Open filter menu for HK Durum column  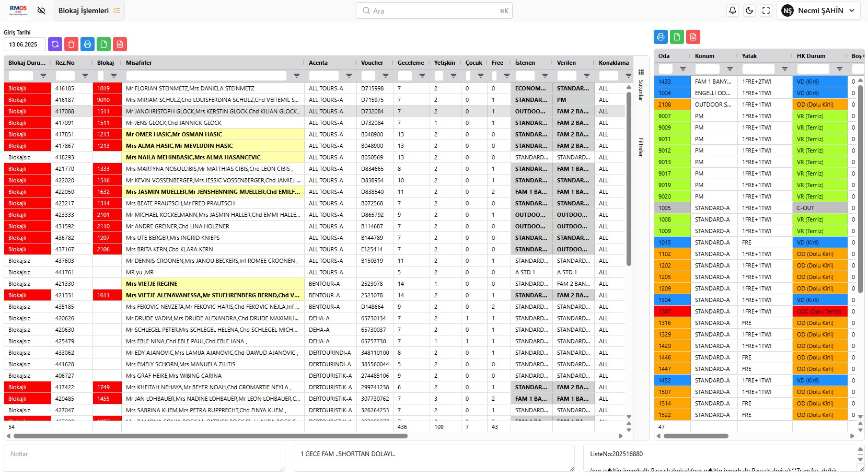(839, 69)
